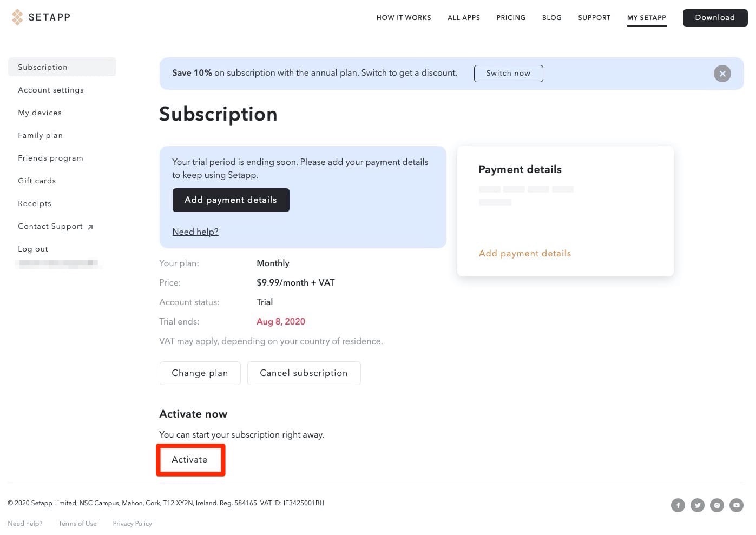This screenshot has height=535, width=756.
Task: Open the Pricing page
Action: (x=510, y=18)
